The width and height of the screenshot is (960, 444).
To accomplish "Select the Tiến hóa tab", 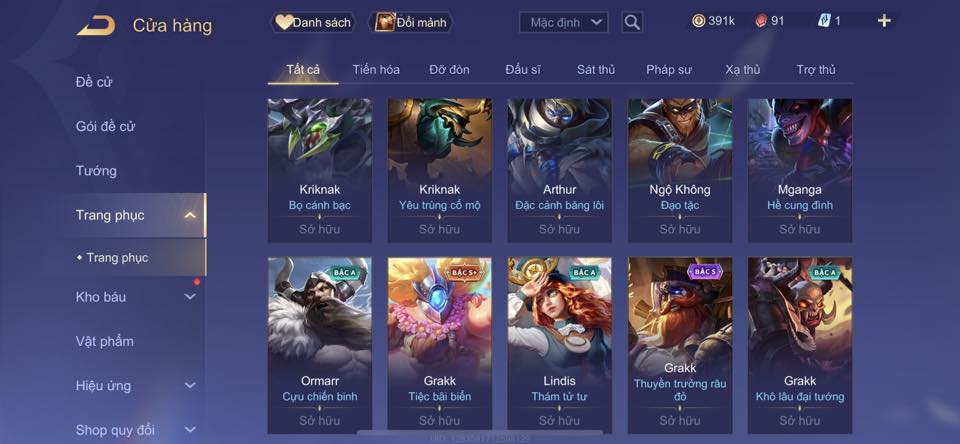I will tap(376, 70).
